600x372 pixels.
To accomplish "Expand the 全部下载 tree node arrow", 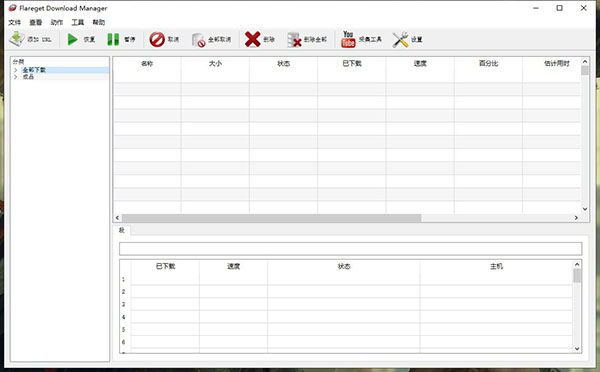I will point(16,70).
